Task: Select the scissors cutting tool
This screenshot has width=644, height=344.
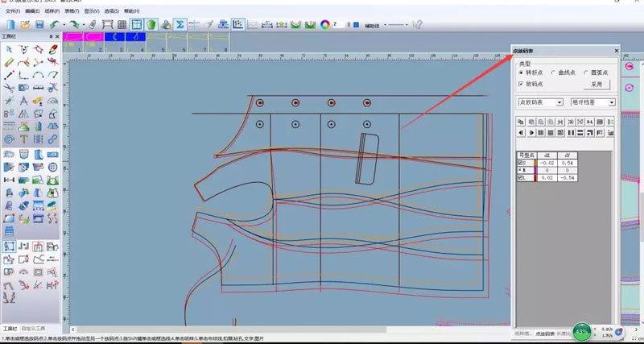Action: 9,88
